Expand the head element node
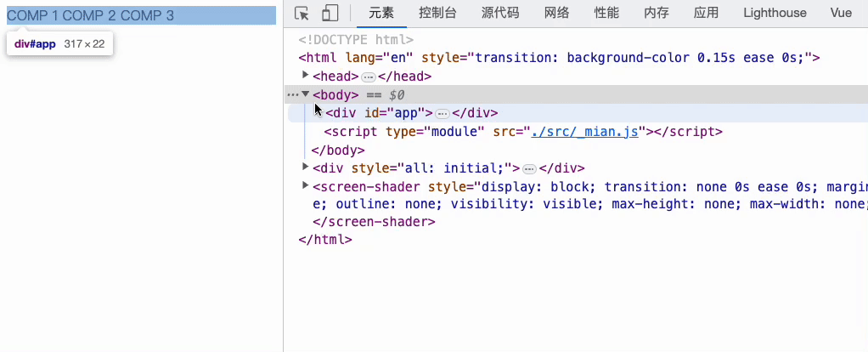868x352 pixels. click(x=305, y=74)
